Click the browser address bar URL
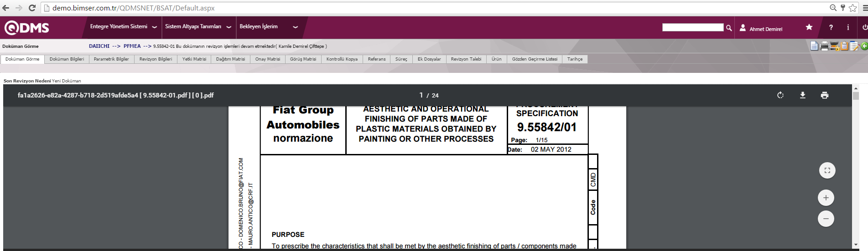 click(133, 8)
